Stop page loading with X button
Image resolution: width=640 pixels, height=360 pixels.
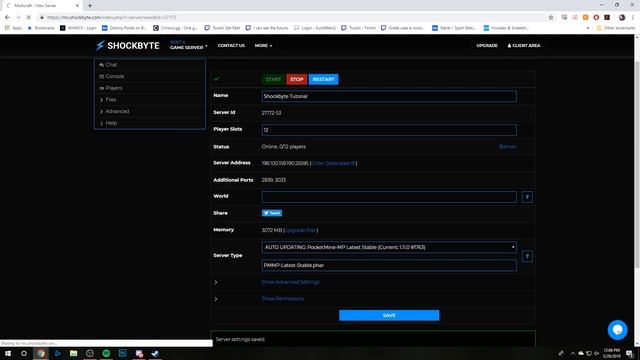click(x=29, y=17)
